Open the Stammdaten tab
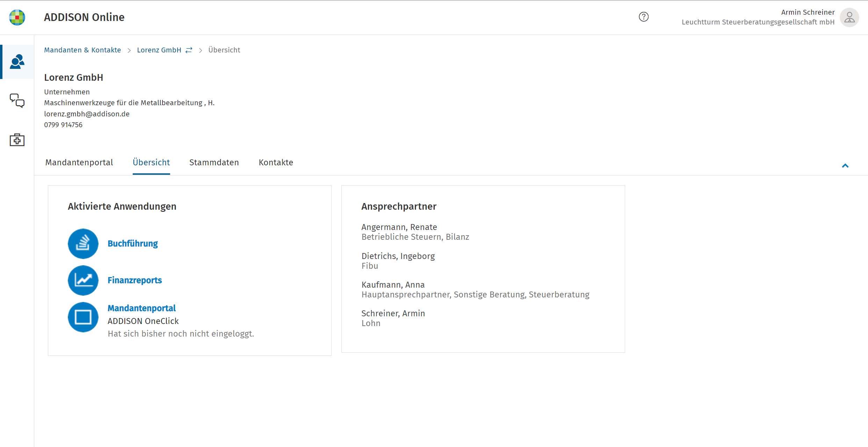This screenshot has width=868, height=447. [214, 163]
